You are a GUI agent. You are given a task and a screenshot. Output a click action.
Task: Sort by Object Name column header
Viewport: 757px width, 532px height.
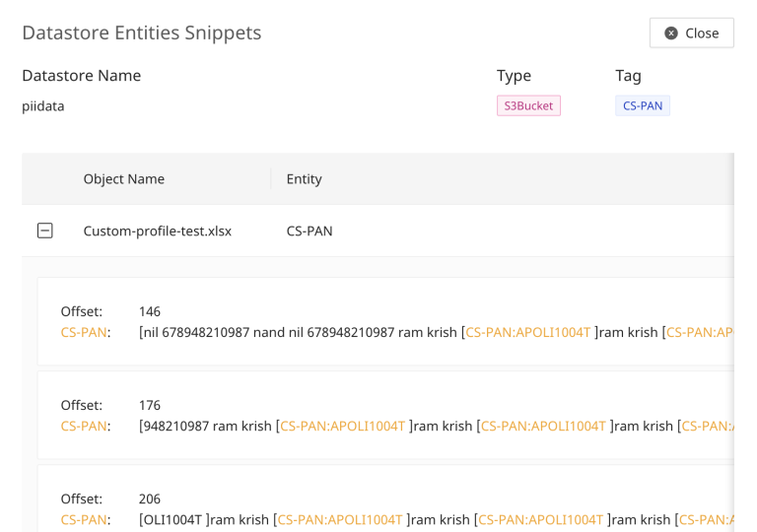click(123, 178)
